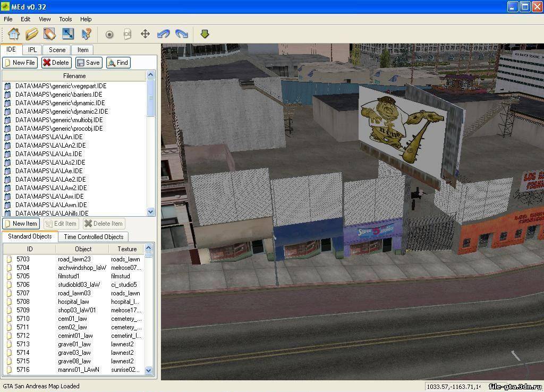
Task: Click the blue resize arrow toolbar icon
Action: 67,34
